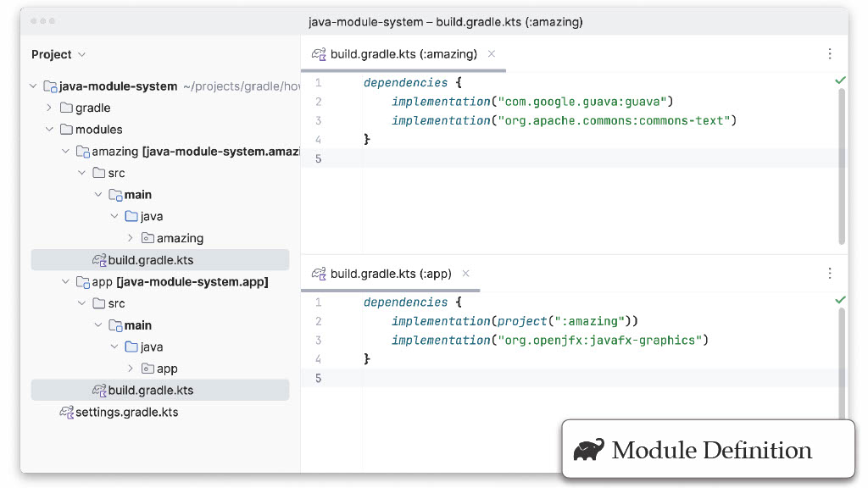Click dependencies keyword in app editor
Viewport: 868px width, 488px height.
pyautogui.click(x=405, y=302)
